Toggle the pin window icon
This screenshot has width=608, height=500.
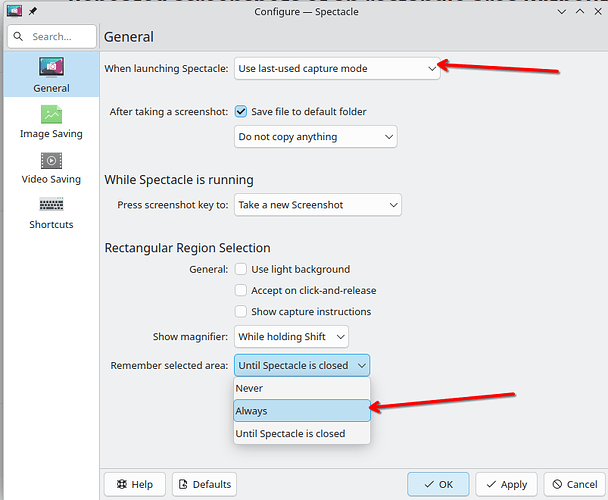click(33, 12)
